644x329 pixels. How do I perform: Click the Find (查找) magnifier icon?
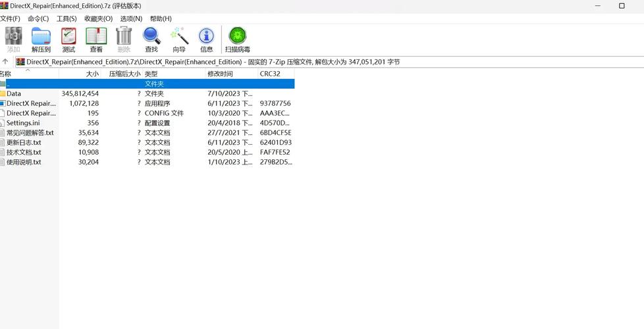tap(151, 36)
